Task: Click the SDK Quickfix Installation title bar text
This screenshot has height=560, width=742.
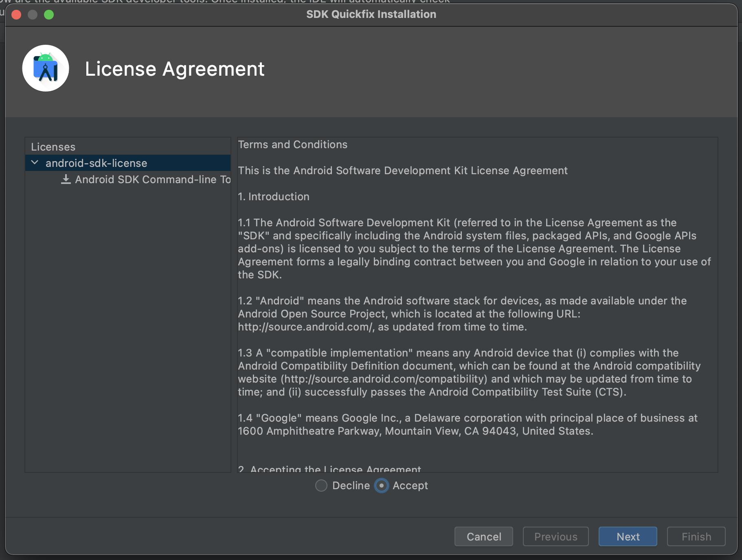Action: click(371, 14)
